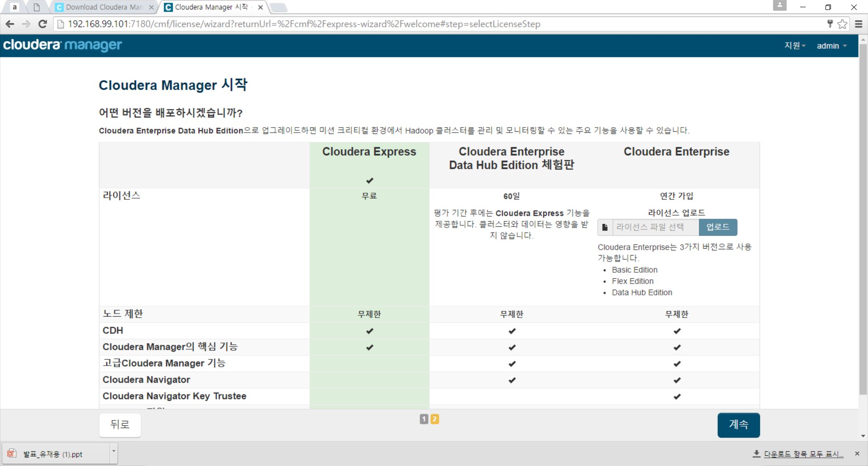Click the browser back arrow icon
Image resolution: width=868 pixels, height=466 pixels.
10,24
